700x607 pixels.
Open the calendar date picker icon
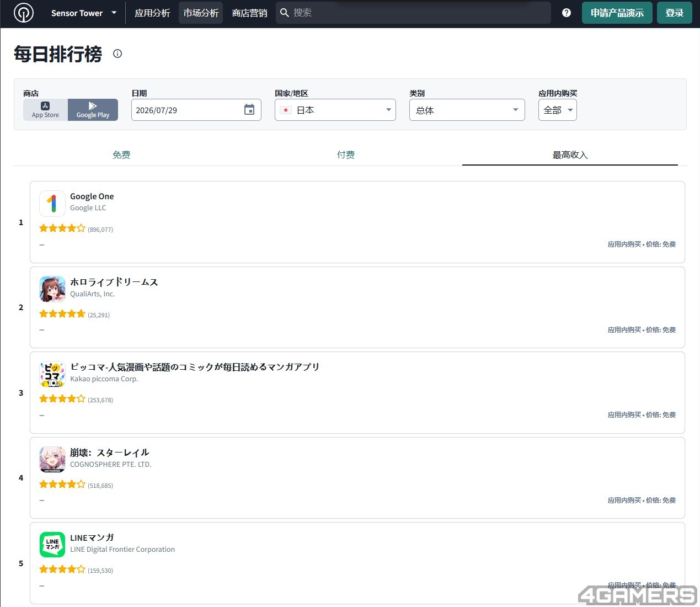click(x=249, y=110)
